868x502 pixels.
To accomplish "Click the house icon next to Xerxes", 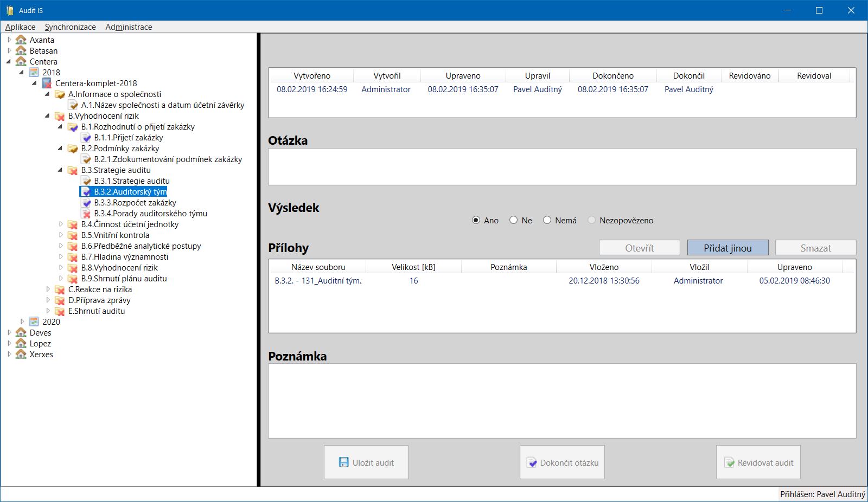I will coord(21,354).
